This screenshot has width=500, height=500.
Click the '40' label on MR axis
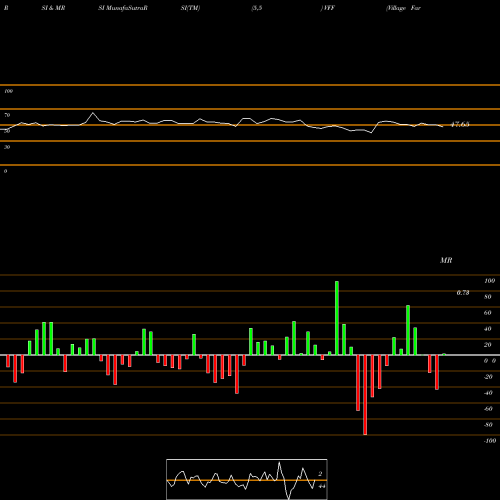click(488, 329)
